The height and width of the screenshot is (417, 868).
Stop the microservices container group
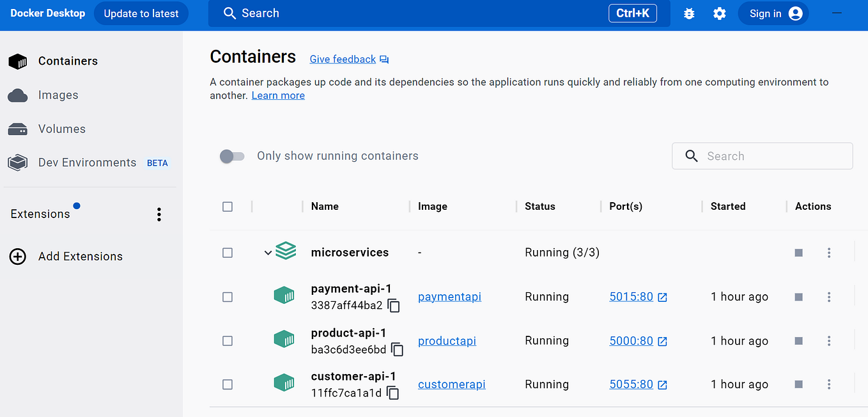pos(798,252)
